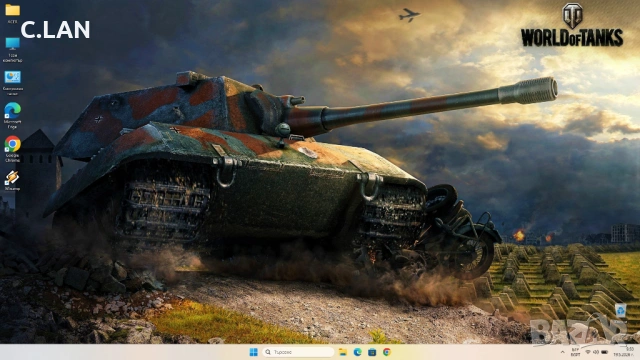
Task: Click the volume tray icon
Action: [596, 352]
